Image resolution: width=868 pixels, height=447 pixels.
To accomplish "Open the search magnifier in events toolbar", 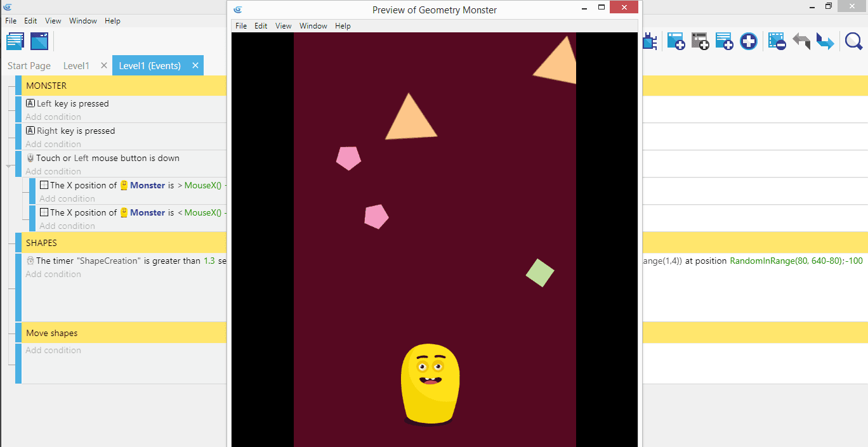I will coord(853,42).
